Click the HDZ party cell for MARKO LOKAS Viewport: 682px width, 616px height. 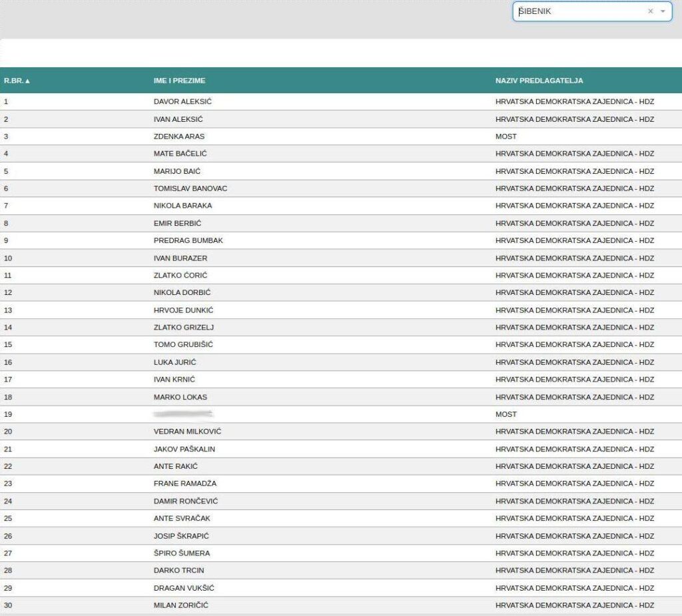[x=575, y=397]
